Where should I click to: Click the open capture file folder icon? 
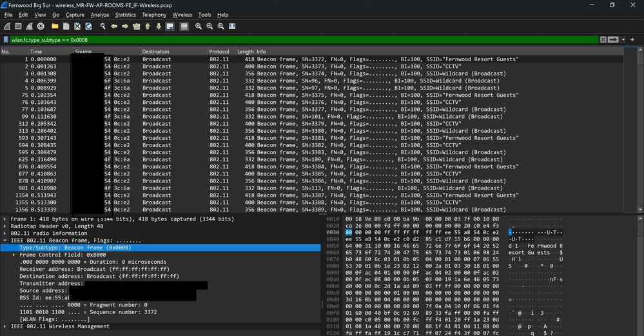coord(55,26)
